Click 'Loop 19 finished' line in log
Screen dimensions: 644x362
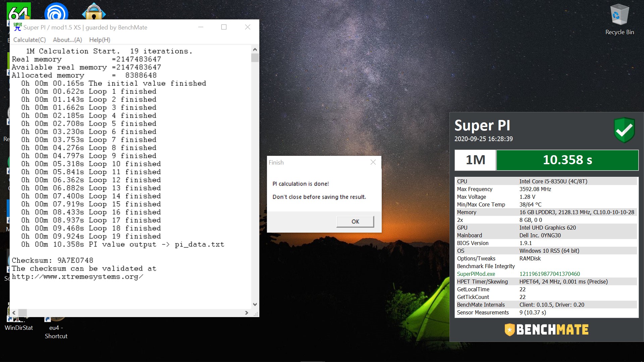91,236
